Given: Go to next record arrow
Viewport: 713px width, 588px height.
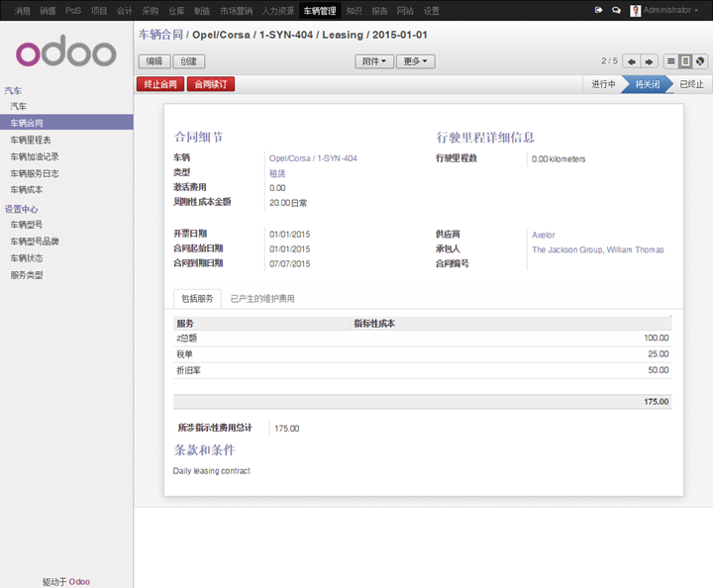Looking at the screenshot, I should [650, 61].
